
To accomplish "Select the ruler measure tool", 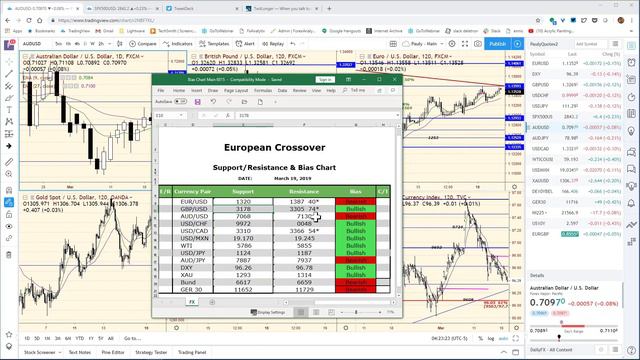I will point(9,162).
